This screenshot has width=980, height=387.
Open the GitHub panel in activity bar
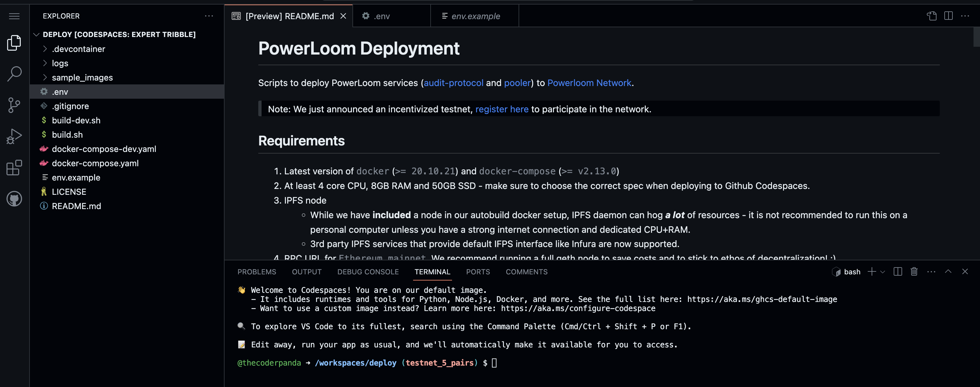[x=14, y=199]
